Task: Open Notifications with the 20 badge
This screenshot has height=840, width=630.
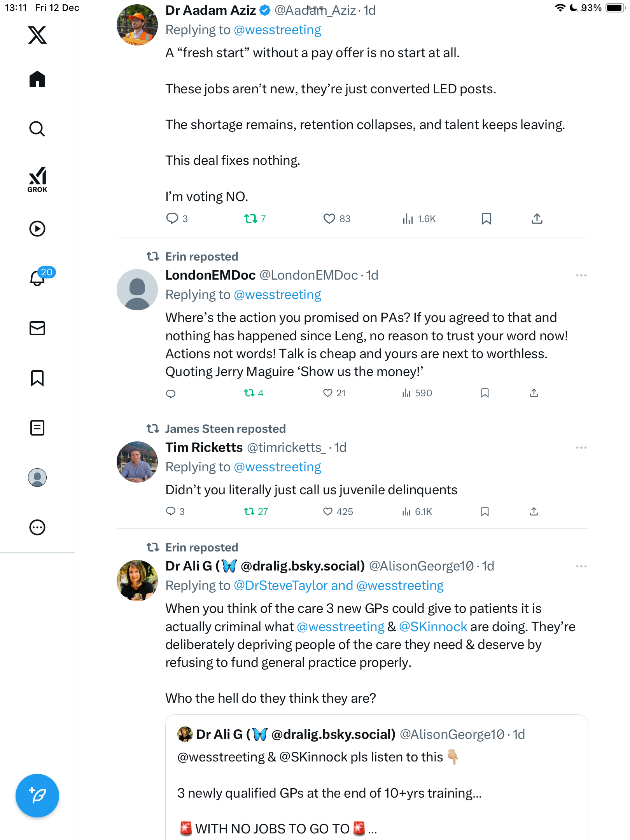Action: [38, 278]
